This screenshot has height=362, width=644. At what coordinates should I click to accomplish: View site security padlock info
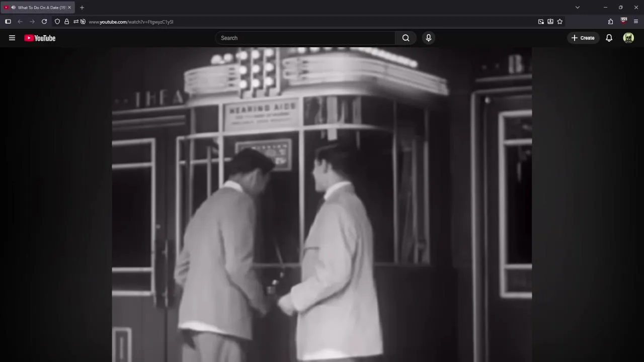coord(66,22)
